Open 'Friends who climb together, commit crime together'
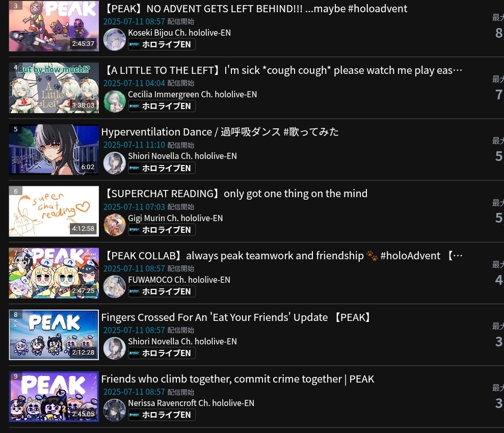Image resolution: width=504 pixels, height=433 pixels. (x=237, y=379)
